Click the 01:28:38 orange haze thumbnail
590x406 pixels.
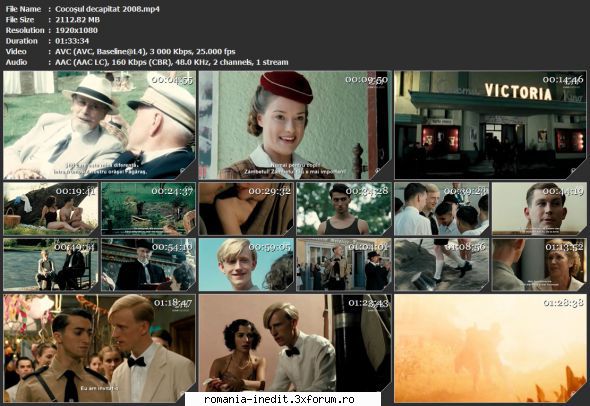pos(490,348)
